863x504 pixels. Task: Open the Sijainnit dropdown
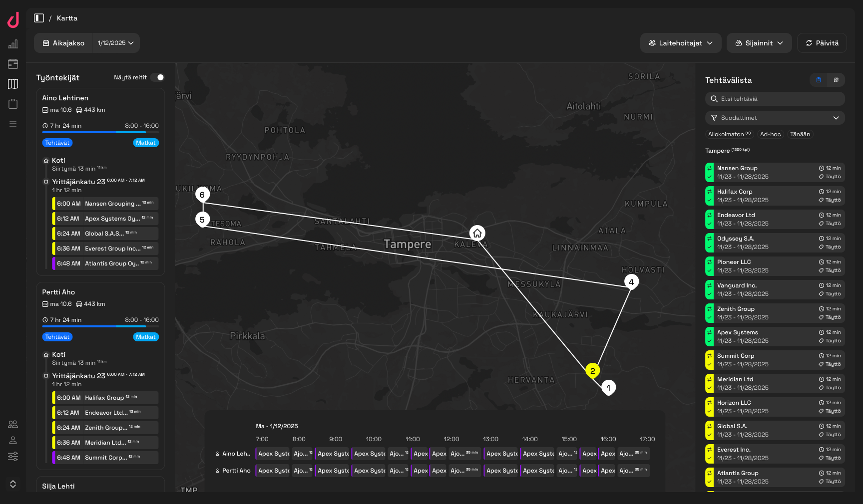(759, 43)
